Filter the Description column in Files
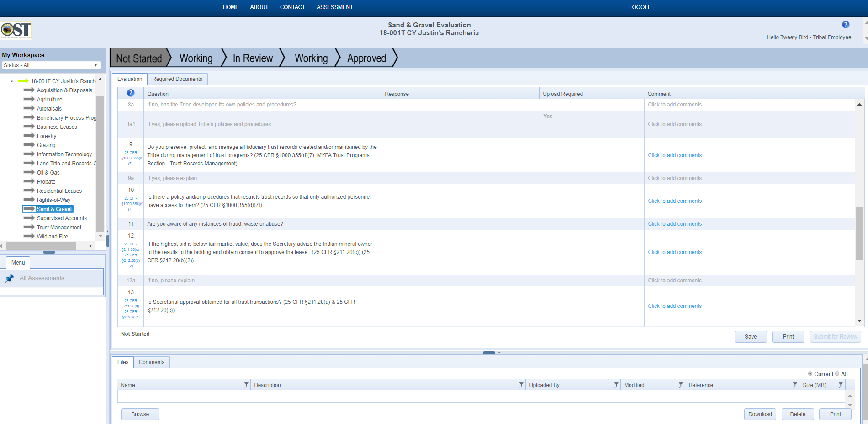This screenshot has height=424, width=868. pos(521,385)
